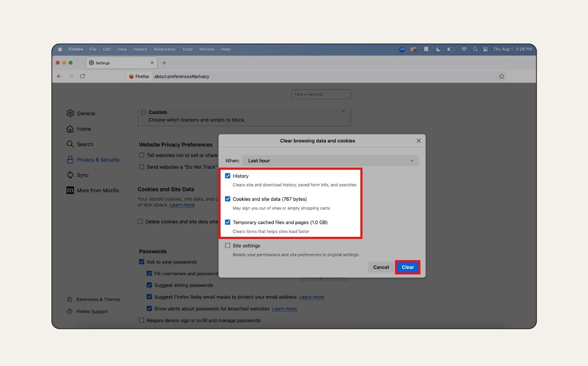Open the Wi-Fi status icon

tap(464, 49)
